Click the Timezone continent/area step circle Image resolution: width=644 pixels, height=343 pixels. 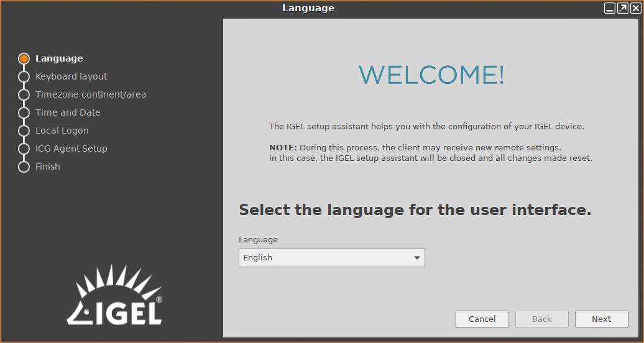pyautogui.click(x=24, y=94)
